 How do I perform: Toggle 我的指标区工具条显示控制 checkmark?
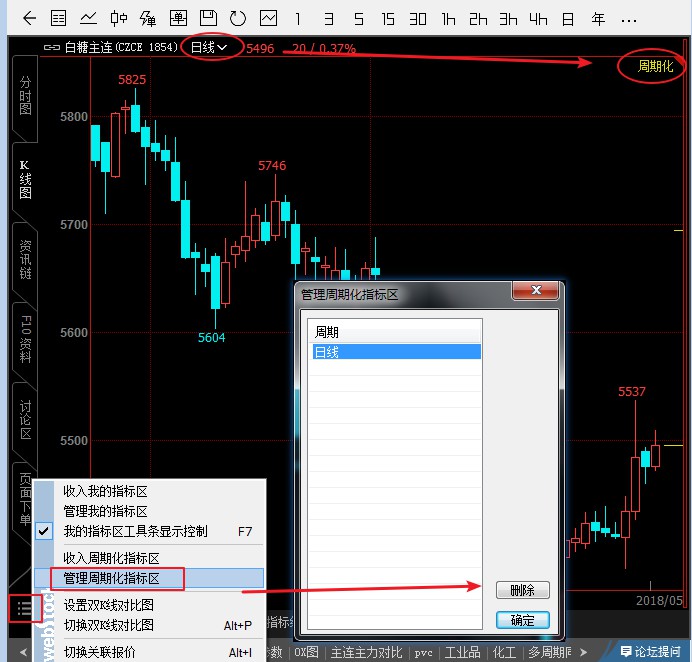[44, 531]
